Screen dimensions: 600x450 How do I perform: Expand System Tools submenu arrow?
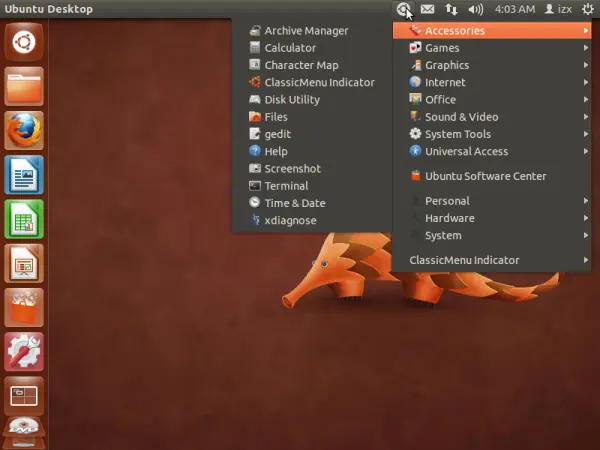click(585, 134)
